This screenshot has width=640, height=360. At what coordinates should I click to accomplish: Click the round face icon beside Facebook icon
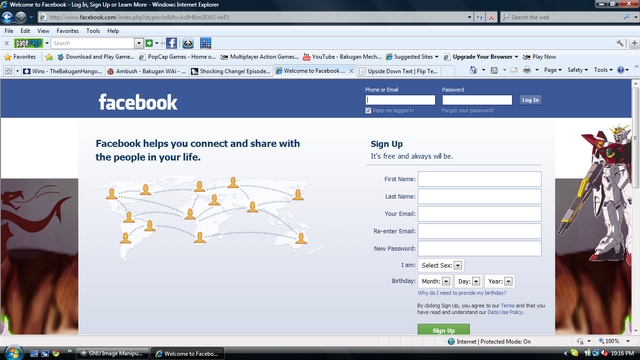tap(188, 43)
